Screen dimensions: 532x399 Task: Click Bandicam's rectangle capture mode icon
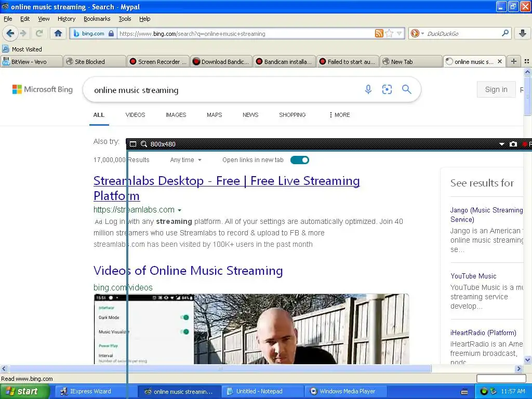pyautogui.click(x=133, y=144)
